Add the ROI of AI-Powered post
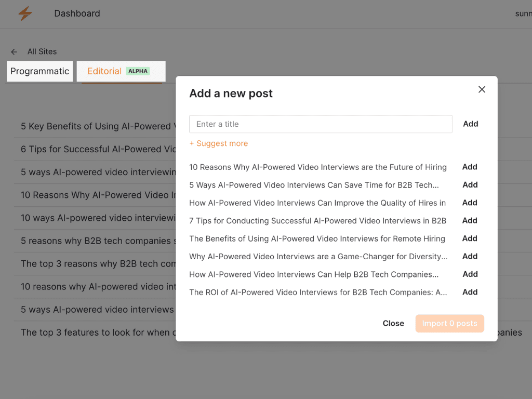 click(470, 292)
